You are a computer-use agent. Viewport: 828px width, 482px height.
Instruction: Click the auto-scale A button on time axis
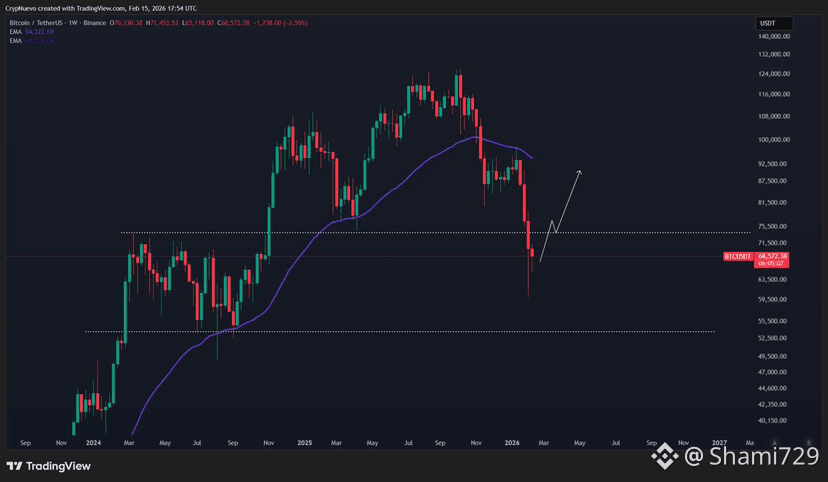(x=775, y=443)
